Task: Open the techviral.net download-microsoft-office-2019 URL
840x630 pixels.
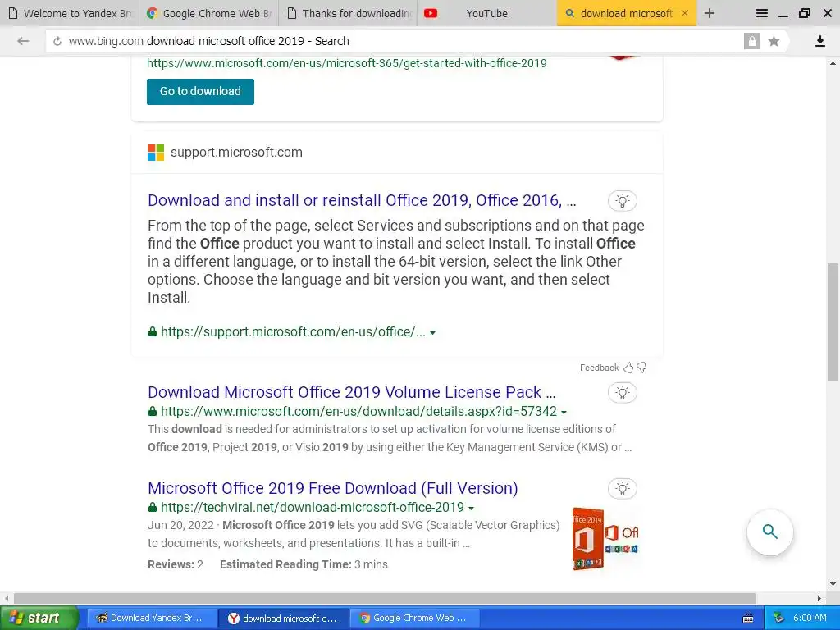Action: pos(313,507)
